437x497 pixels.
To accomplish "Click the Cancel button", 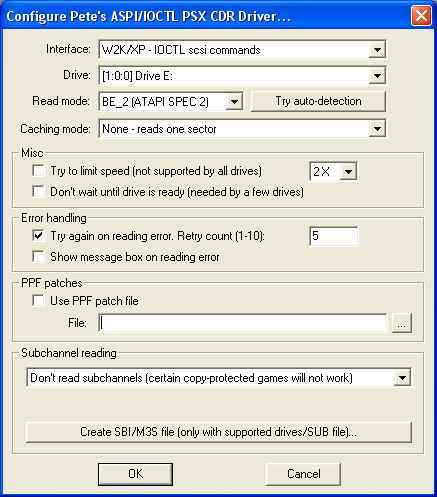I will coord(303,474).
